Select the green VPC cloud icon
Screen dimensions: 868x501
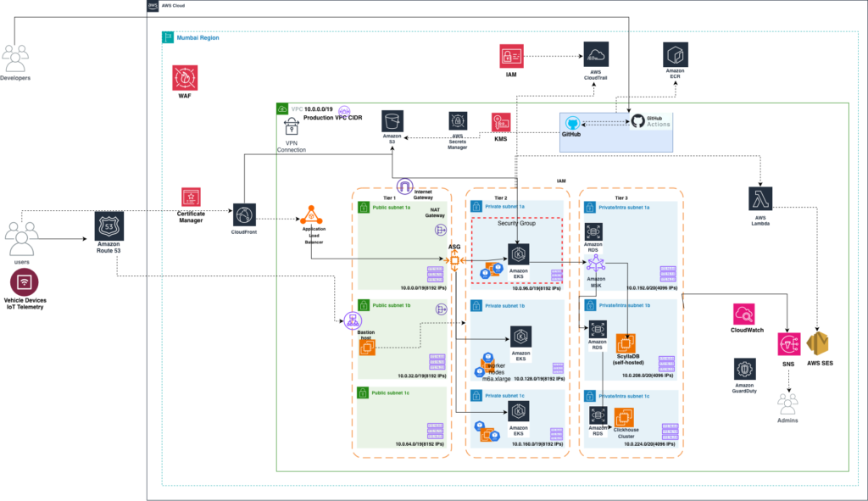(282, 109)
